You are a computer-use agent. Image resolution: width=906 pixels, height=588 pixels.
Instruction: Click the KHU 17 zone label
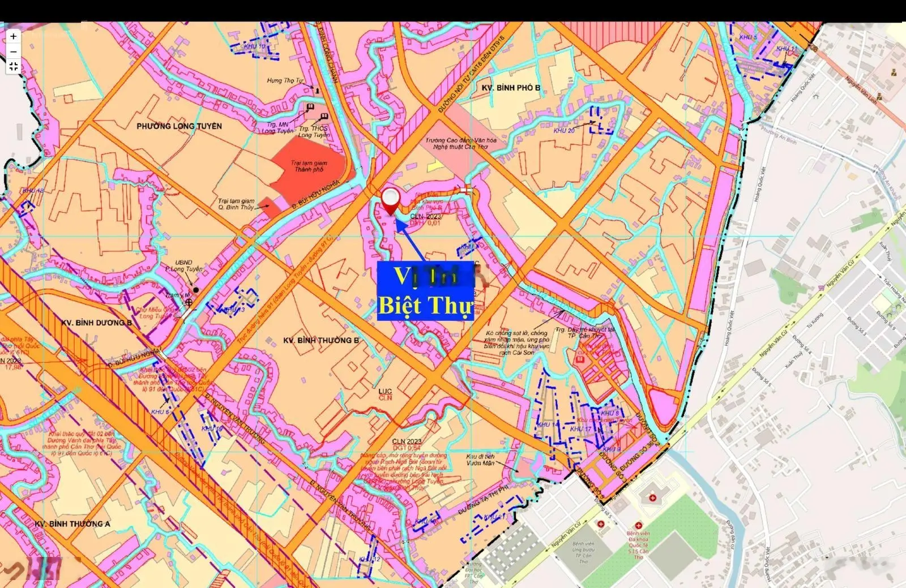click(581, 429)
